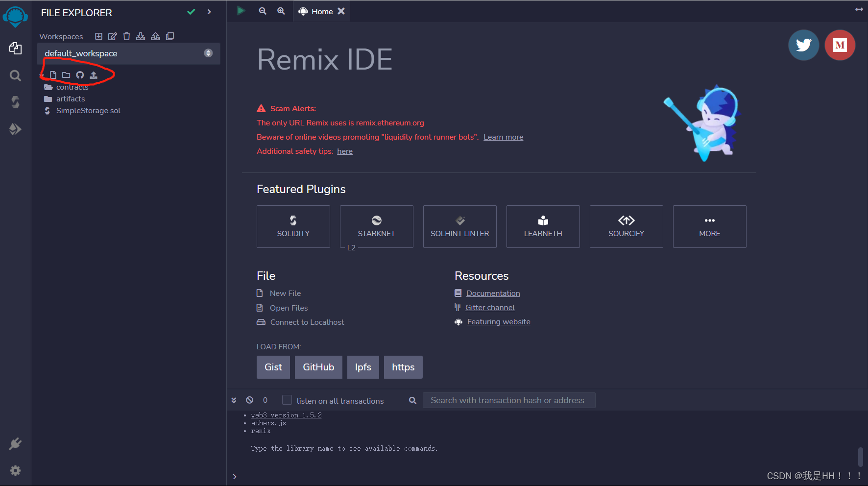Open the Solidity compiler sidebar icon
Image resolution: width=868 pixels, height=486 pixels.
[x=15, y=102]
